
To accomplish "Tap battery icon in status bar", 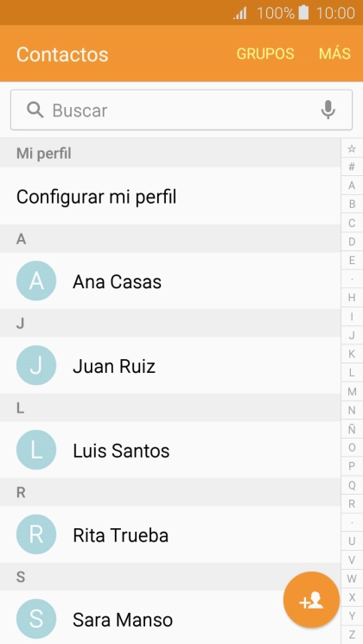I will [x=303, y=13].
